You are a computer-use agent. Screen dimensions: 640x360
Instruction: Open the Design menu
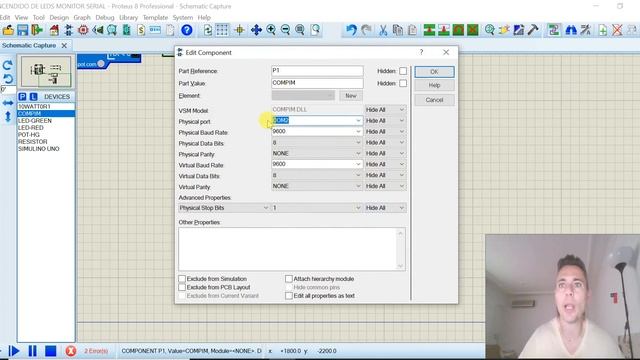click(59, 18)
